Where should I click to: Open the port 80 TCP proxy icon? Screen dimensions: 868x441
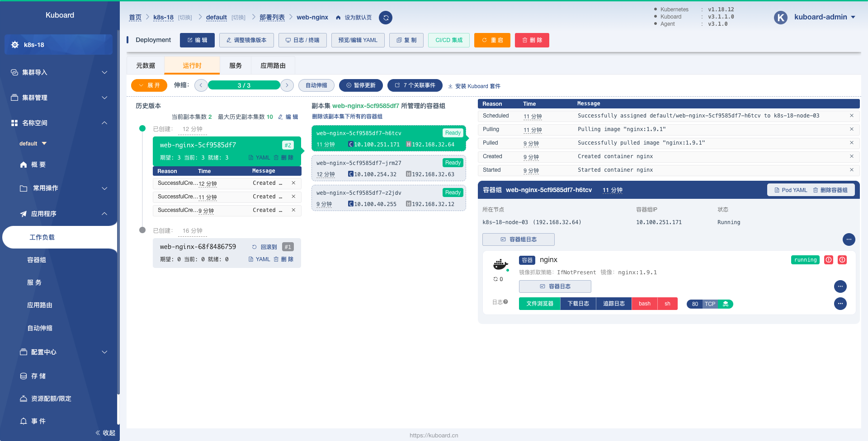coord(726,304)
